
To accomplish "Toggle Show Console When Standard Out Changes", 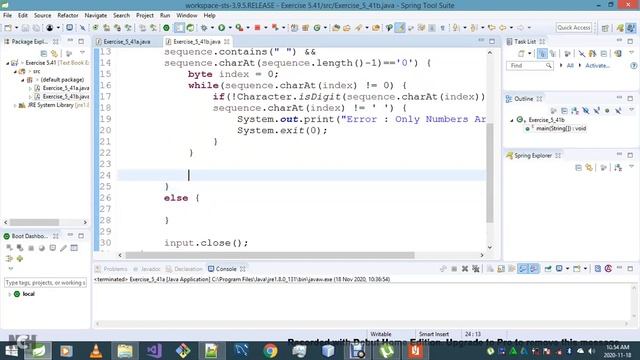I will pyautogui.click(x=523, y=269).
